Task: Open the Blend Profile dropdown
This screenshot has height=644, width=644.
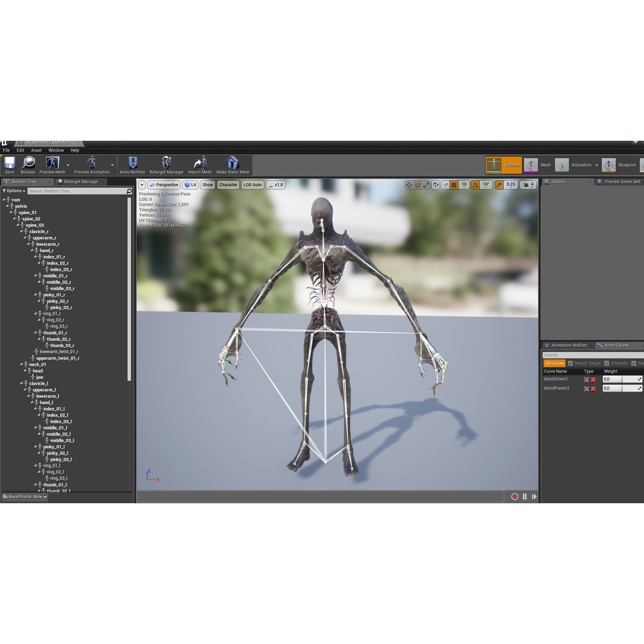Action: pos(25,497)
